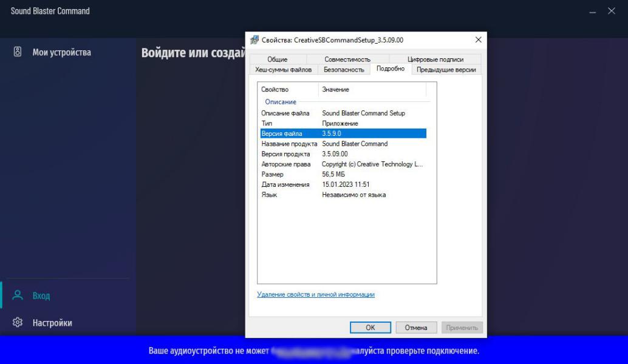Select the Тип property row
Viewport: 628px width, 364px height.
click(x=343, y=124)
